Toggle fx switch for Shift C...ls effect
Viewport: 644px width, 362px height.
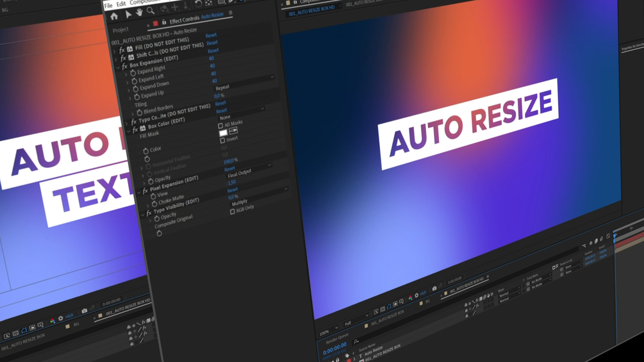pyautogui.click(x=123, y=58)
